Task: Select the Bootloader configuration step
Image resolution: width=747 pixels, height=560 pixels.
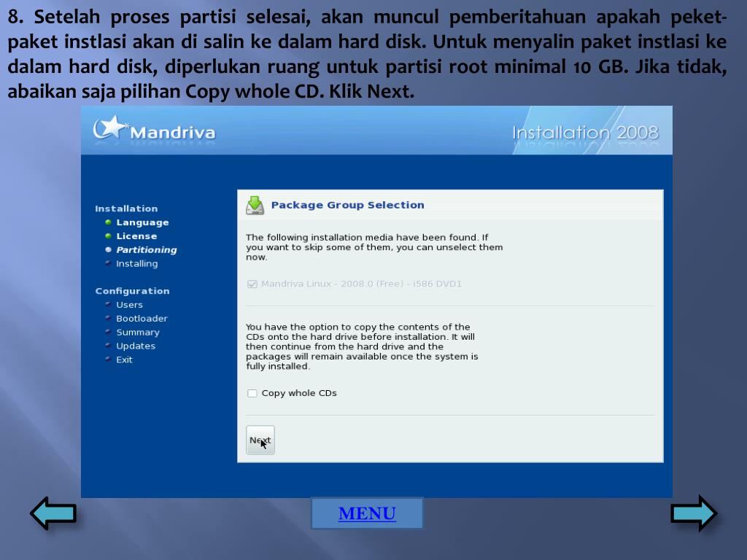Action: point(142,319)
